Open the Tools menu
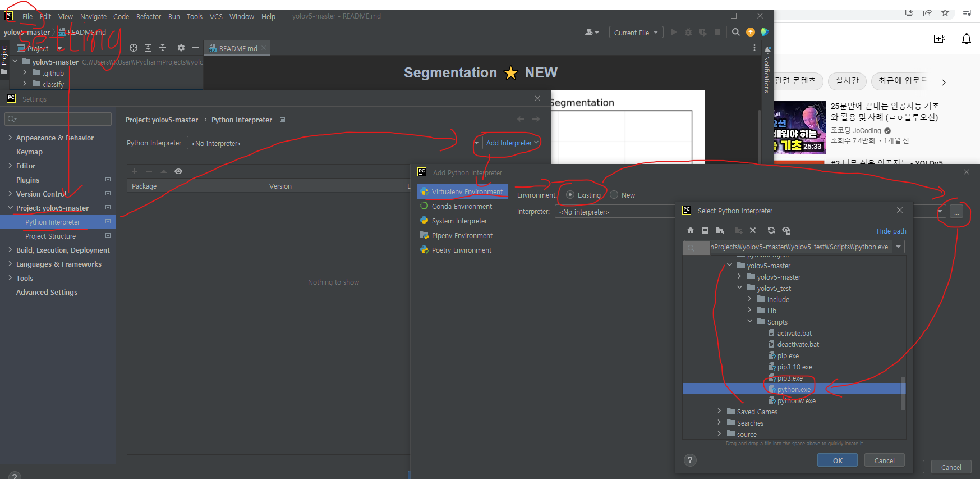 coord(195,16)
